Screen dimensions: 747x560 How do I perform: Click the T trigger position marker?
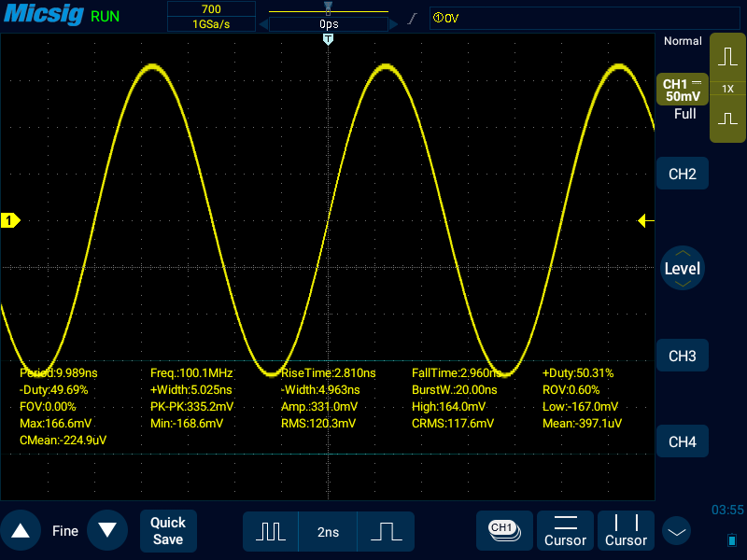[328, 39]
